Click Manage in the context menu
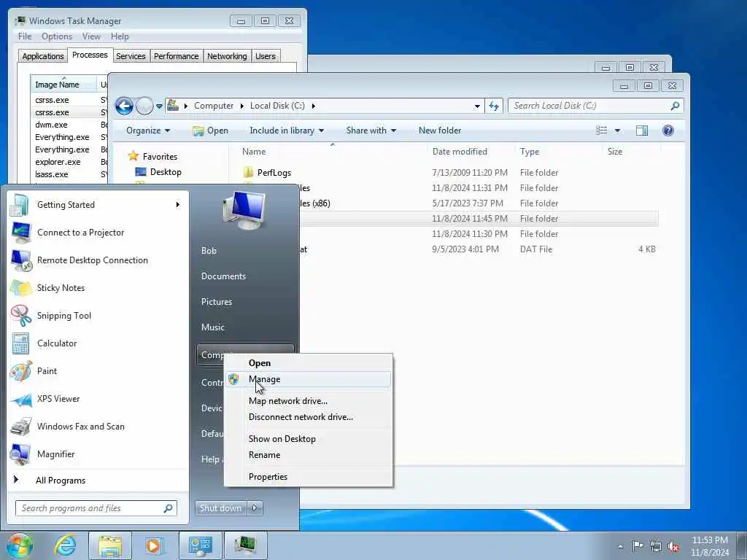747x560 pixels. pyautogui.click(x=309, y=379)
